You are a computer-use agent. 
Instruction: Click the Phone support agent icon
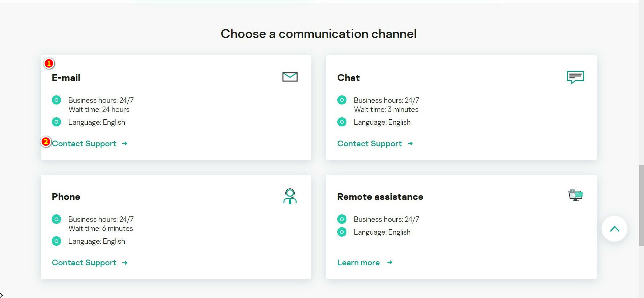pyautogui.click(x=290, y=196)
